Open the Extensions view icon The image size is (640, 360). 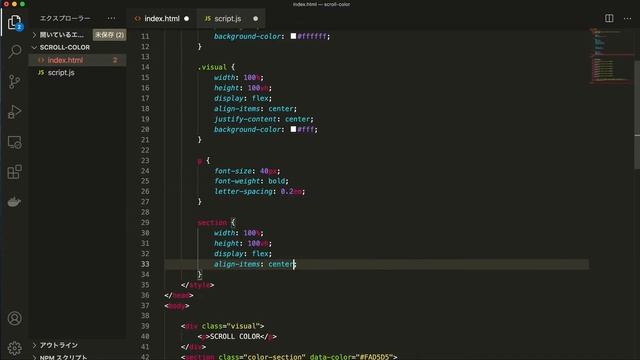click(x=15, y=172)
